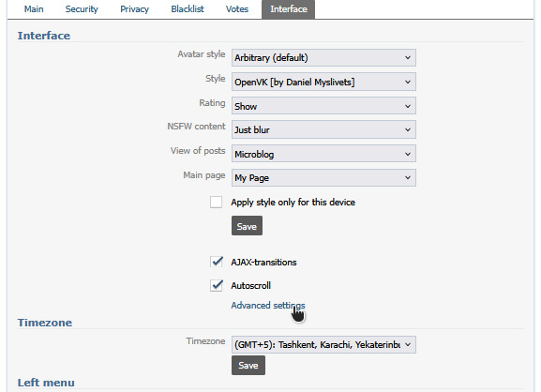Open the Main page dropdown
The height and width of the screenshot is (392, 541).
pos(323,177)
